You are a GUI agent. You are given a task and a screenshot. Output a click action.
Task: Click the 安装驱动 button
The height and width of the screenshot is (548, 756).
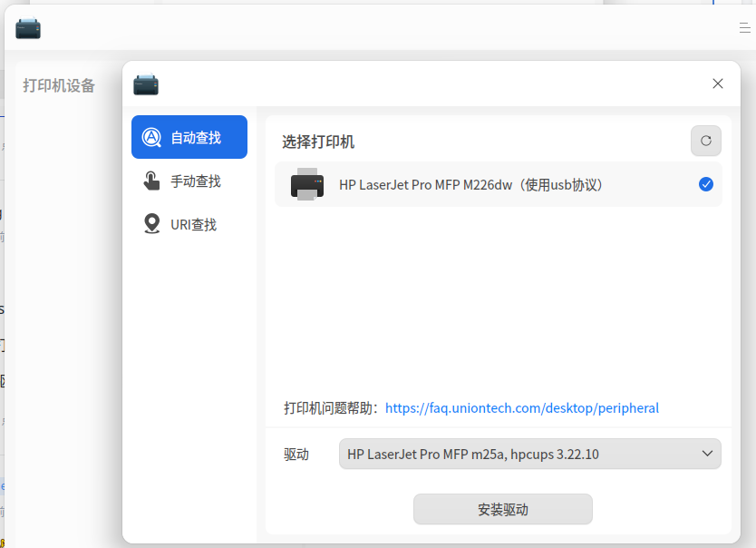pyautogui.click(x=503, y=509)
